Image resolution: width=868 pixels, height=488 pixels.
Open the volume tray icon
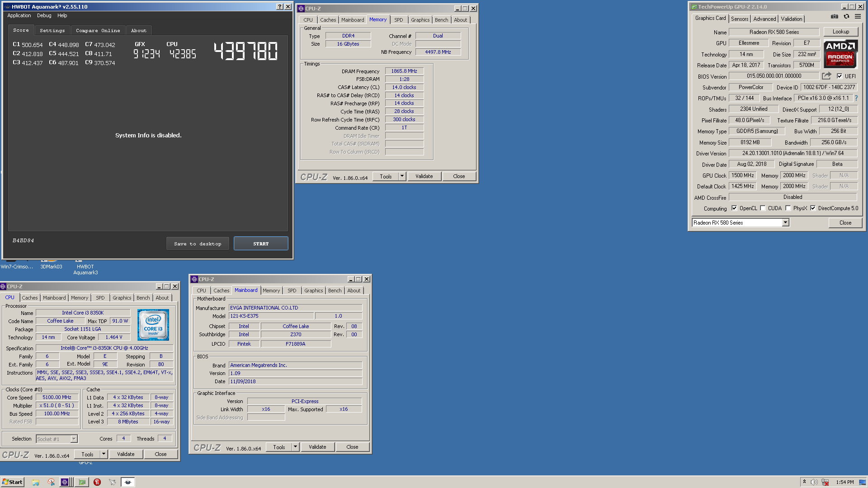(814, 482)
